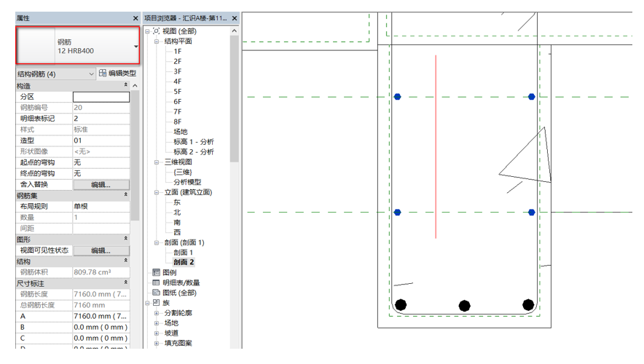Select the top-left blue rebar dot
644x364 pixels.
coord(398,97)
